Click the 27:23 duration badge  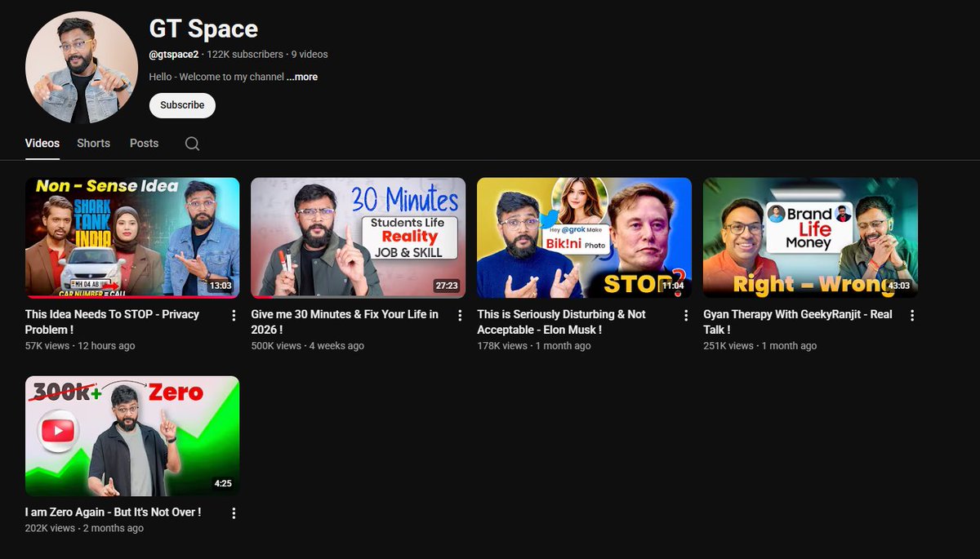447,286
